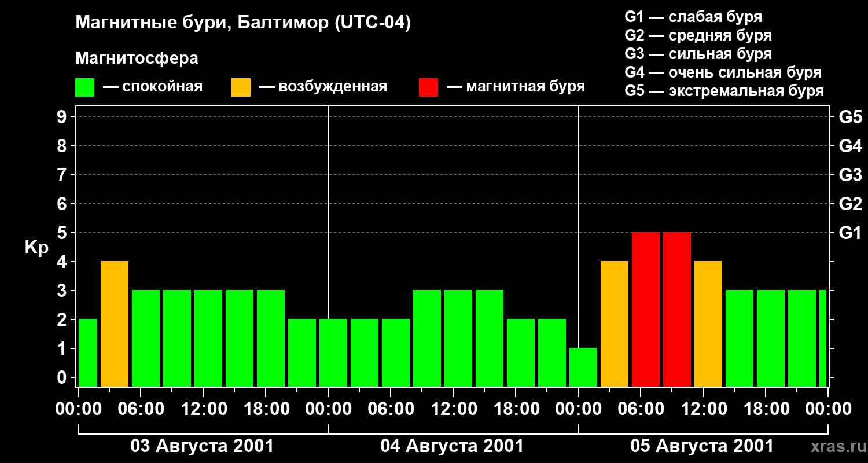Click the lowest green Kp 1 bar on 05 August
The image size is (868, 463).
[x=583, y=368]
